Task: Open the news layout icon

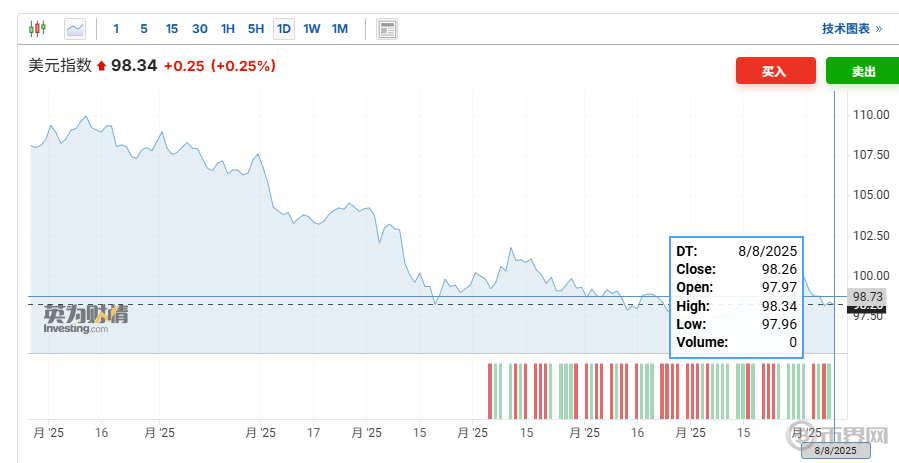Action: pos(387,29)
